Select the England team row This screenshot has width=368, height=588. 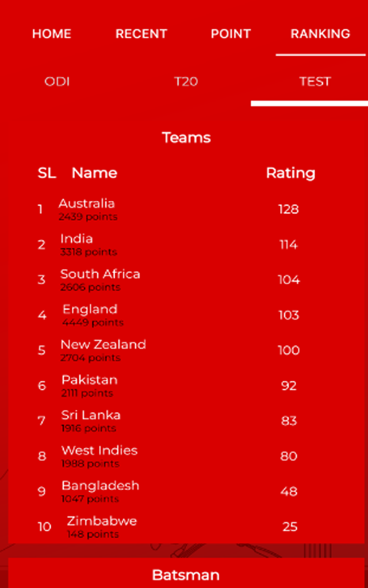186,315
